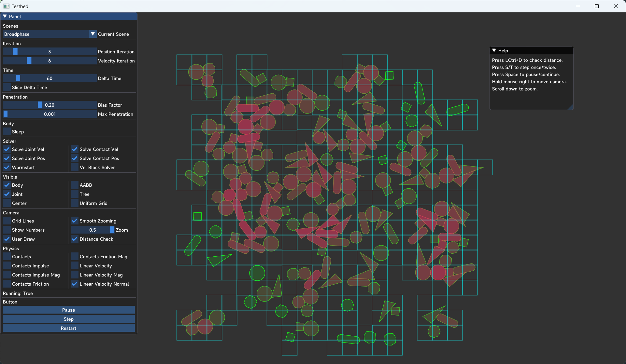The image size is (626, 364).
Task: Check the Slice Delta Time box
Action: pos(7,88)
